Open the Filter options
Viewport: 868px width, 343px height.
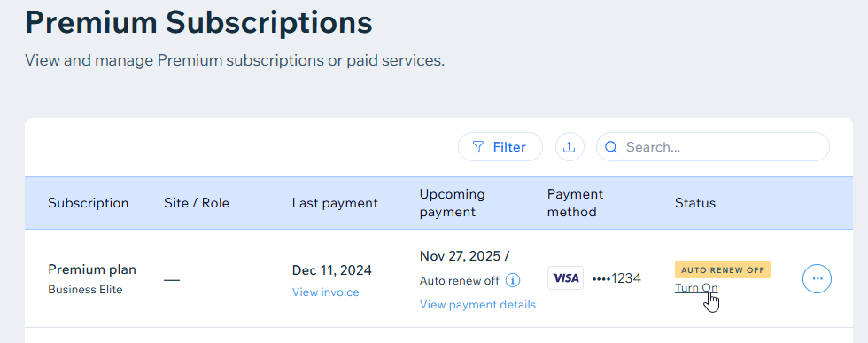pyautogui.click(x=500, y=147)
